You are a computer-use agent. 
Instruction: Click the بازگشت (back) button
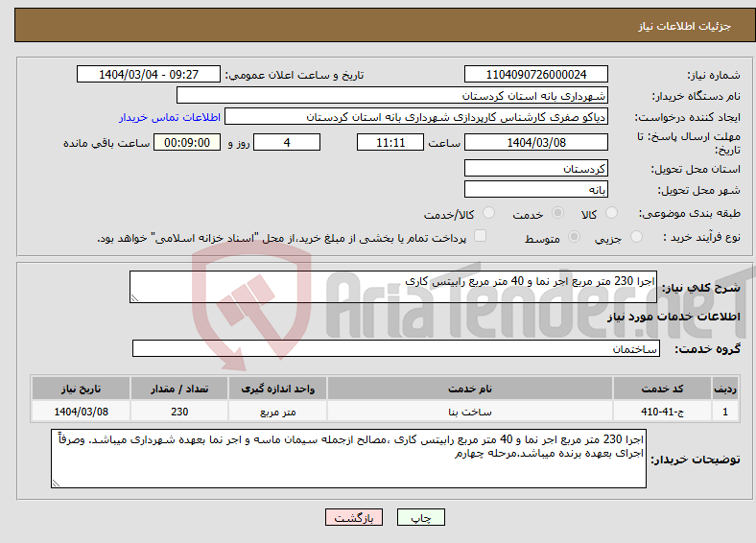(x=354, y=517)
